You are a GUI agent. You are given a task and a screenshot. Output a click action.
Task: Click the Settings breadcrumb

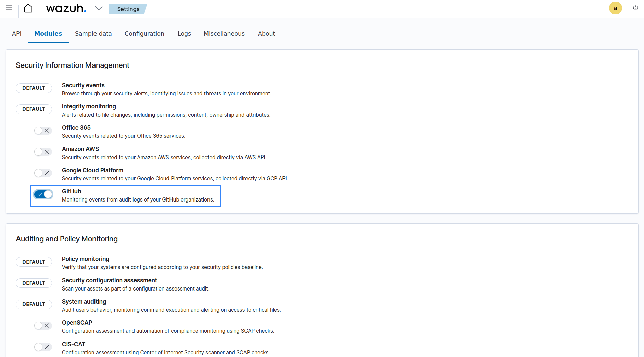[128, 9]
